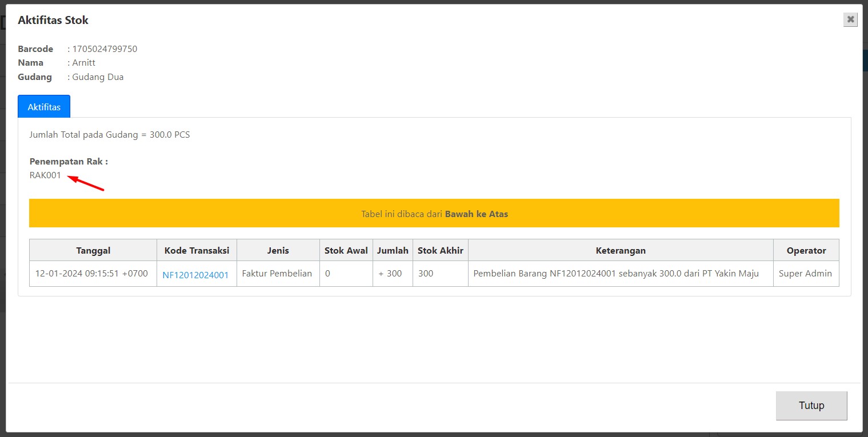Click the Operator column header
The image size is (868, 437).
coord(806,250)
